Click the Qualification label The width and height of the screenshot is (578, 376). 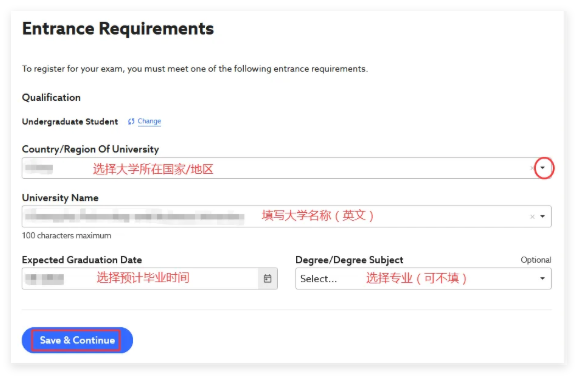(x=51, y=98)
